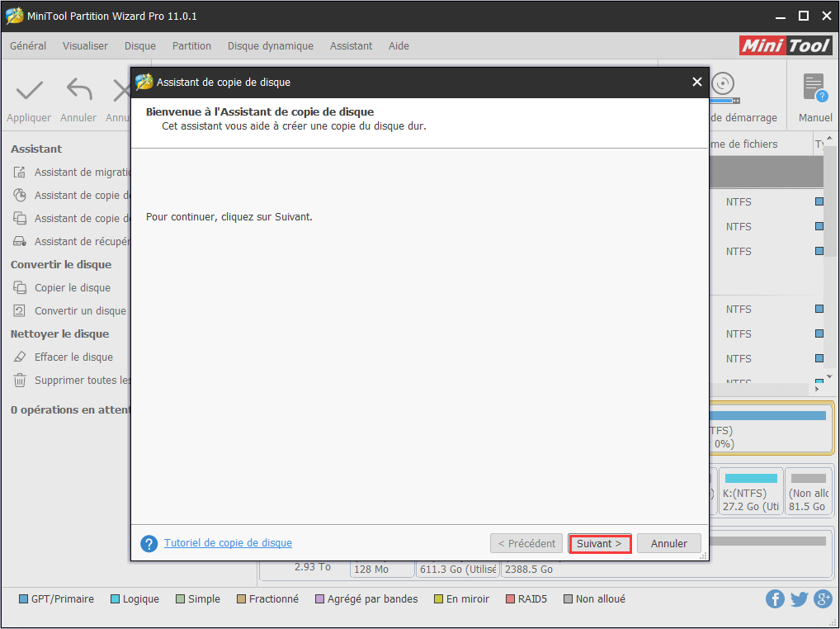This screenshot has width=840, height=629.
Task: Open the Assistant de migration sidebar icon
Action: pos(20,172)
